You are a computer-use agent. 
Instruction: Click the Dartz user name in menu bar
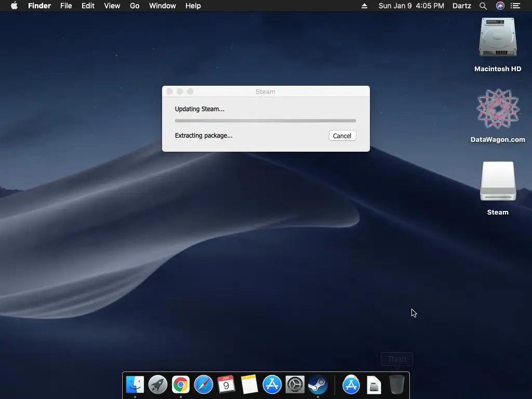point(462,6)
